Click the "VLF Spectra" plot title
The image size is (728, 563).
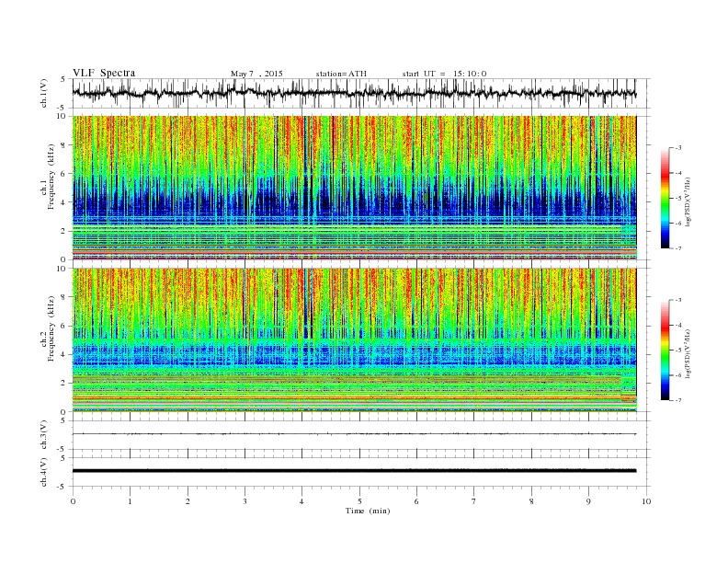coord(104,73)
